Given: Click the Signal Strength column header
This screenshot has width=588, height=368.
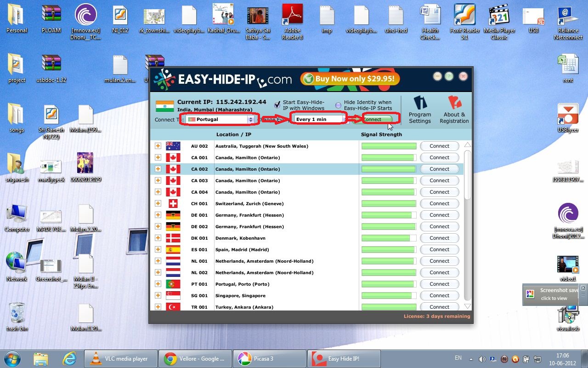Looking at the screenshot, I should click(381, 134).
